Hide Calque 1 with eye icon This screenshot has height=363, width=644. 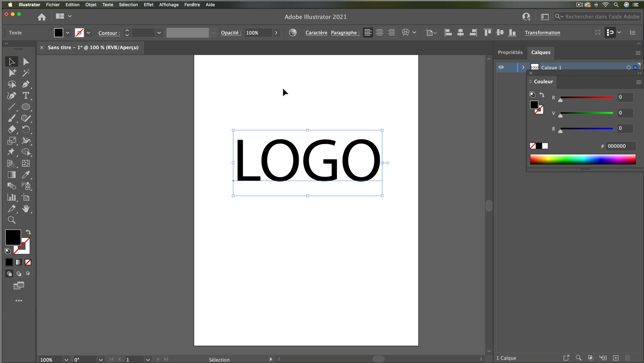click(501, 67)
